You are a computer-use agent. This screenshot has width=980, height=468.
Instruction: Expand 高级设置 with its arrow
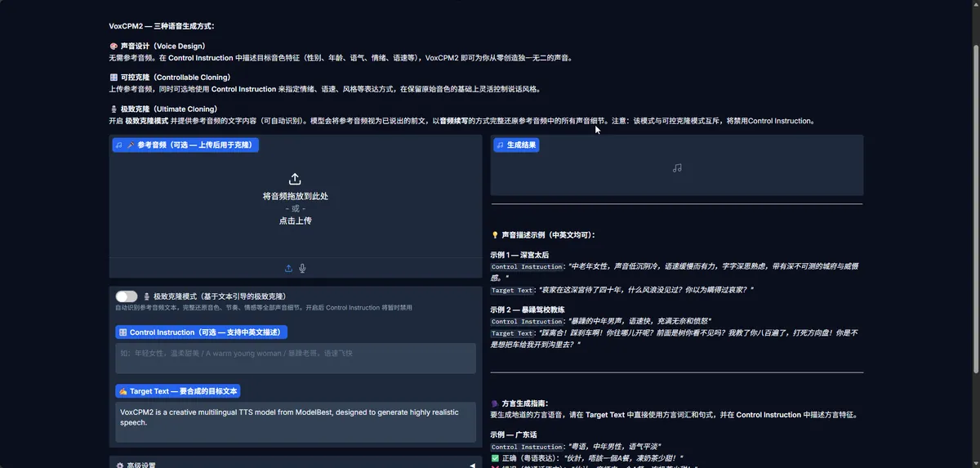471,465
